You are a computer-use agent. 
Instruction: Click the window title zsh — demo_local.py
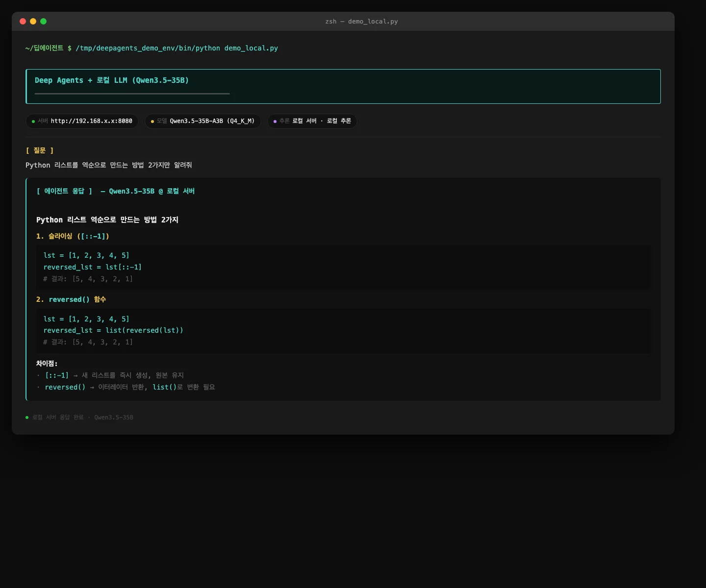point(361,22)
